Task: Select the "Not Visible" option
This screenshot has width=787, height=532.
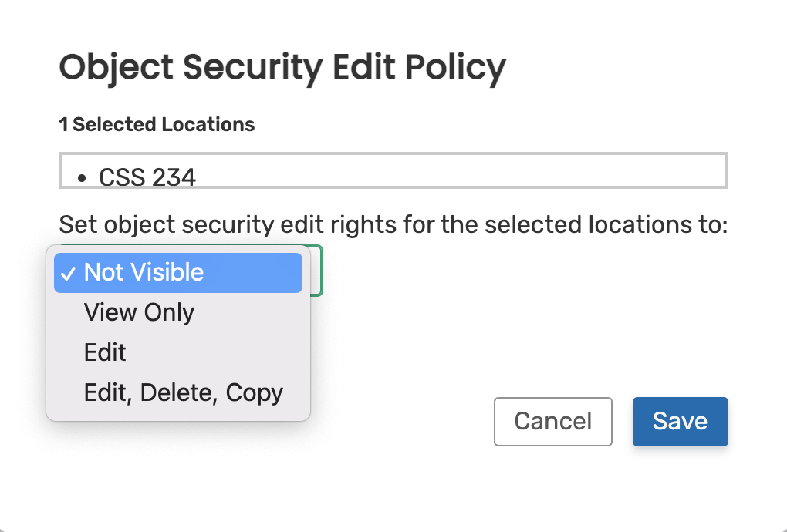Action: point(144,273)
